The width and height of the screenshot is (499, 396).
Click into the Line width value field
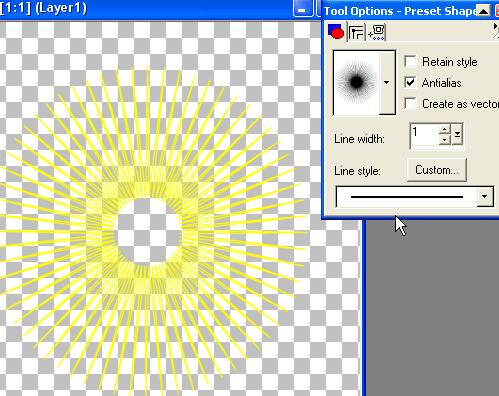(425, 135)
